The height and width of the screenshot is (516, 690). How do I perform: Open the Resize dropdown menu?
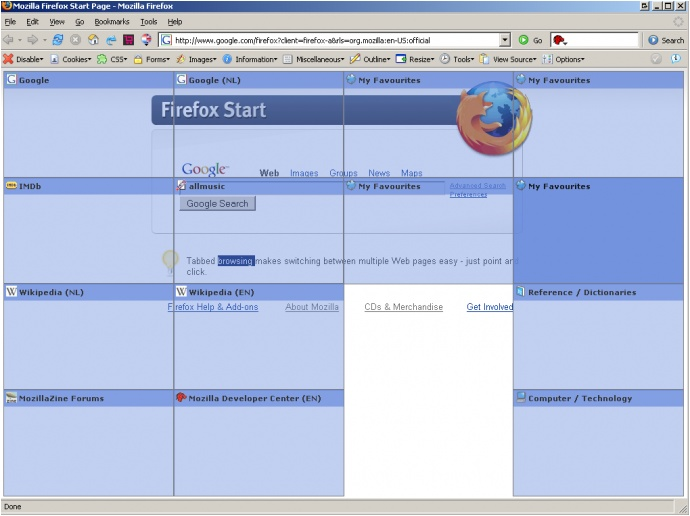coord(415,59)
